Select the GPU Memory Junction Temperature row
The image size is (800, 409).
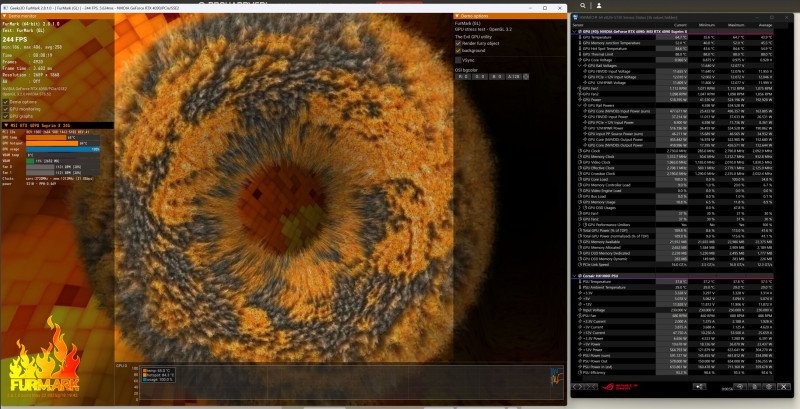click(673, 43)
